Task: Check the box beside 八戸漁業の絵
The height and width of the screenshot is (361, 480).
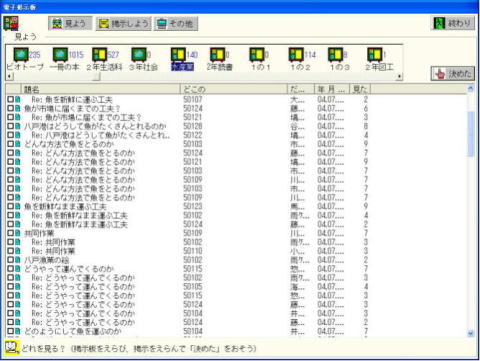Action: [11, 260]
